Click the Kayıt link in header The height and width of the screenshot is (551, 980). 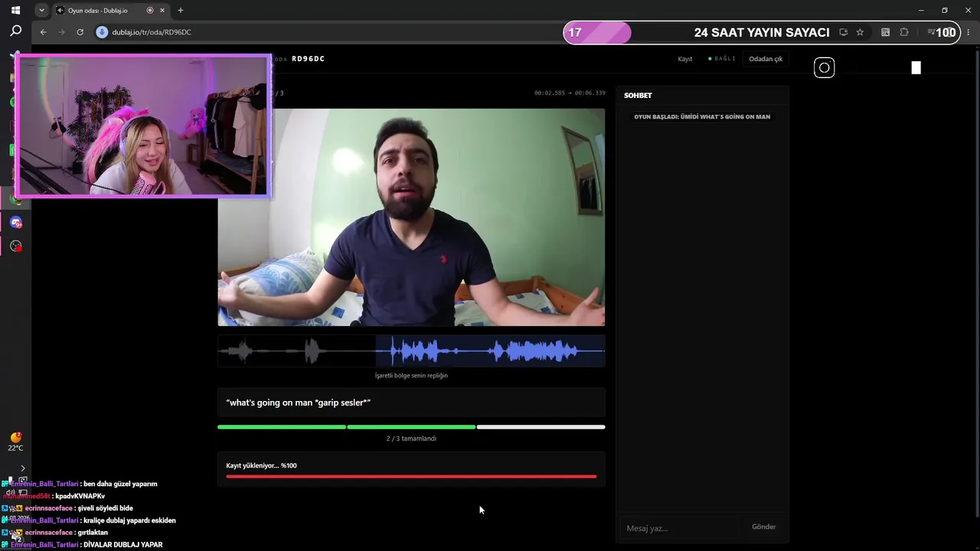point(684,59)
